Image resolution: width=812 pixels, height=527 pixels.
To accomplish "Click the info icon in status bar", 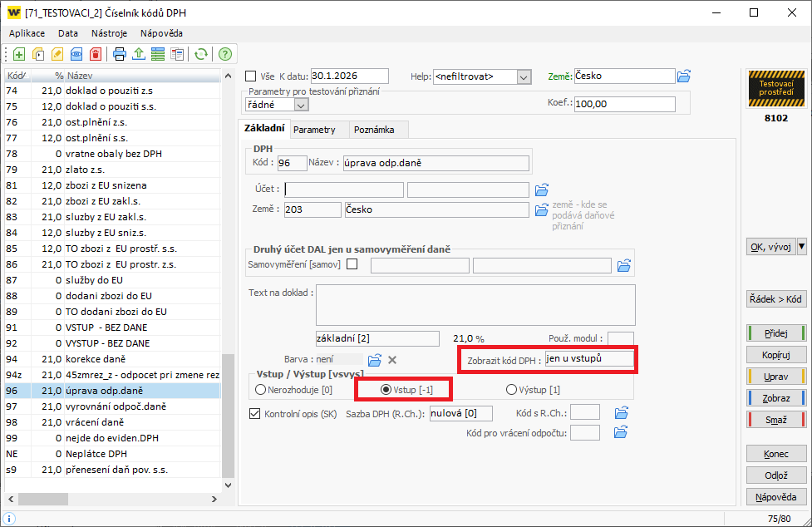I will (x=9, y=518).
